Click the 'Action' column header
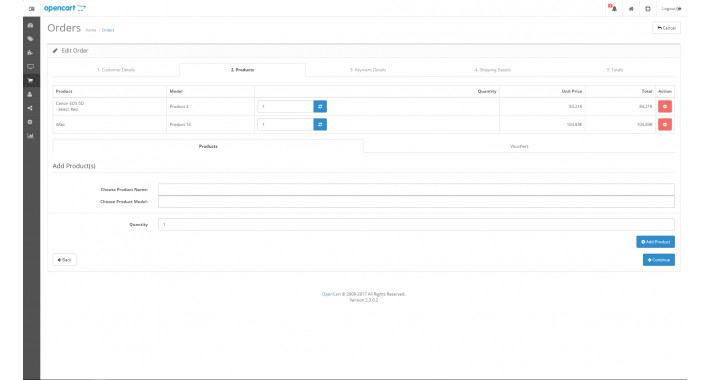This screenshot has width=710, height=380. point(665,91)
